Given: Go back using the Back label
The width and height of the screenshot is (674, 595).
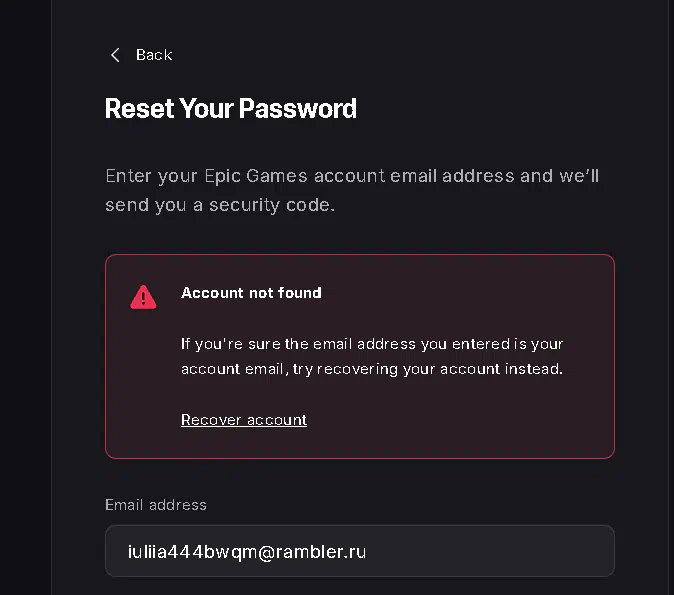Looking at the screenshot, I should coord(154,55).
